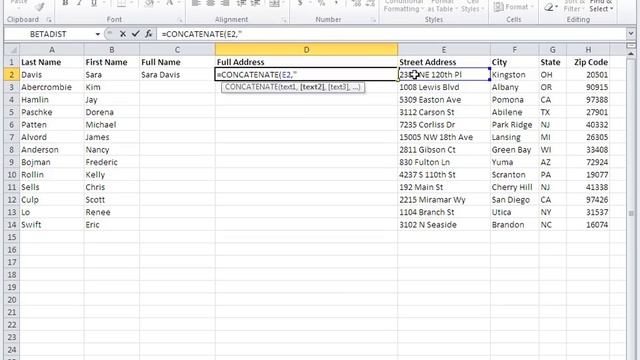This screenshot has height=360, width=640.
Task: Click inside the formula bar input
Action: click(391, 34)
